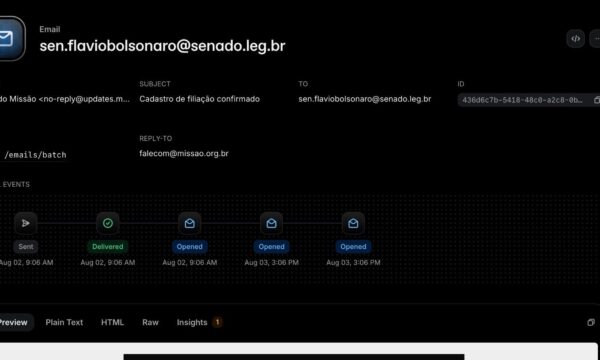Click the Delivered checkmark event icon
The height and width of the screenshot is (360, 600).
[x=108, y=223]
